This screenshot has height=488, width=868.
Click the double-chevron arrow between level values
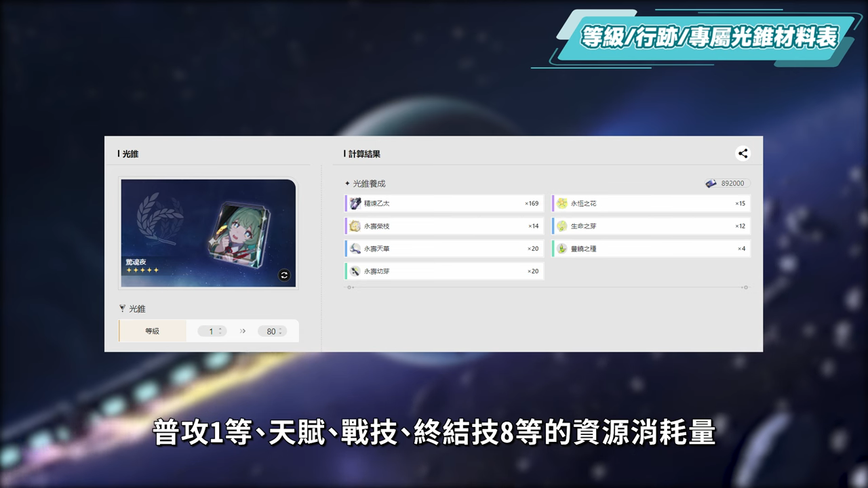point(242,331)
